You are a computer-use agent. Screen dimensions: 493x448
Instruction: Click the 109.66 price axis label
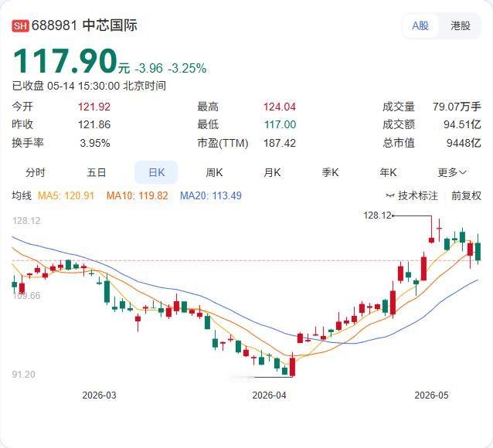26,296
